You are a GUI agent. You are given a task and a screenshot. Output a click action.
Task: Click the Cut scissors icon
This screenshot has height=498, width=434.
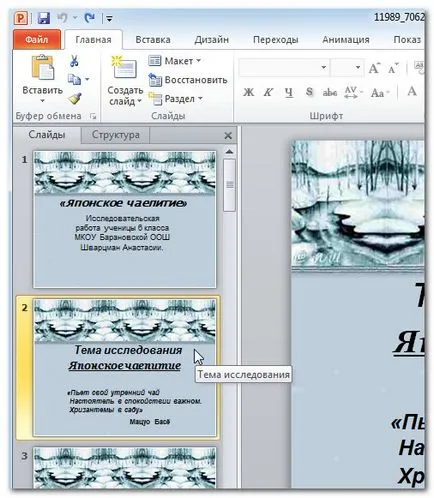tap(74, 61)
